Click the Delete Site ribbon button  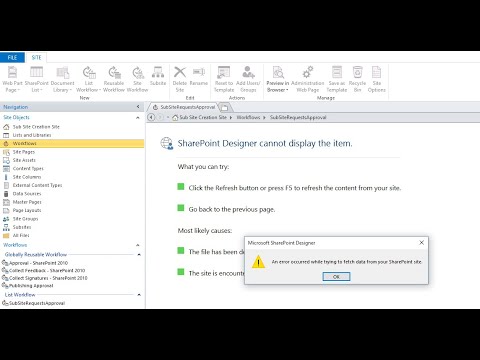(x=180, y=79)
